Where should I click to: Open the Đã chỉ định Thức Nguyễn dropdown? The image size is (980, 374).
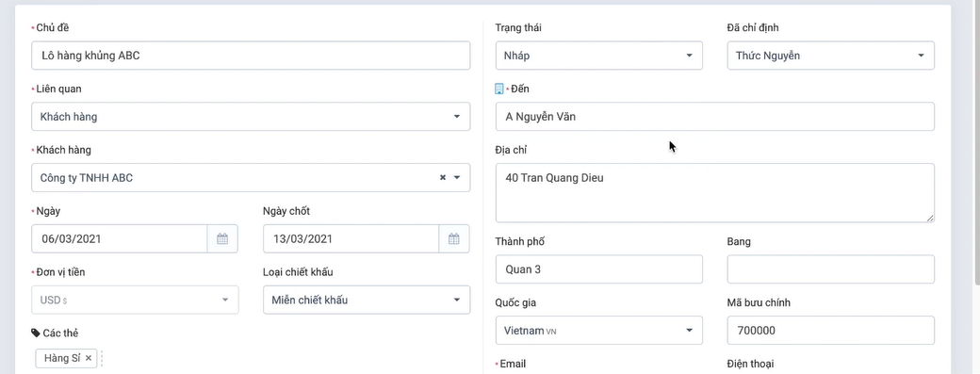coord(830,56)
